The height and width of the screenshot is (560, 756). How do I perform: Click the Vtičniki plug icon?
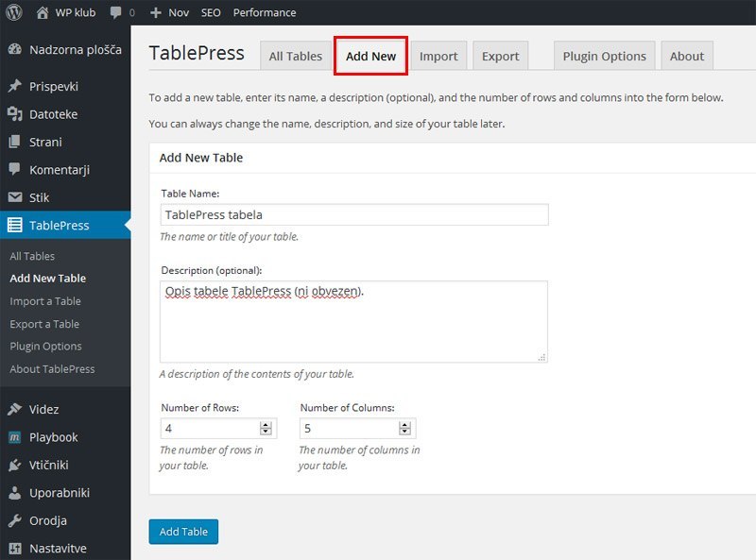pos(14,465)
